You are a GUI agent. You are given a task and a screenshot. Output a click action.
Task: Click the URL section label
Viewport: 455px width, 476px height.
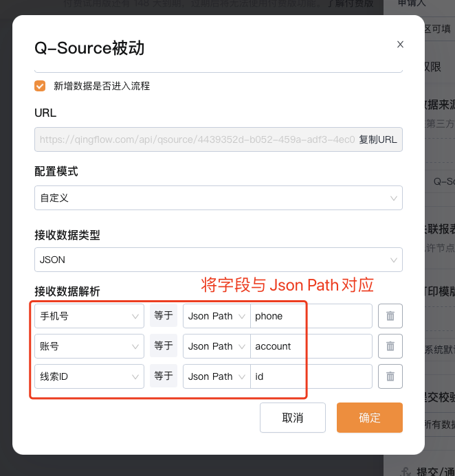45,113
